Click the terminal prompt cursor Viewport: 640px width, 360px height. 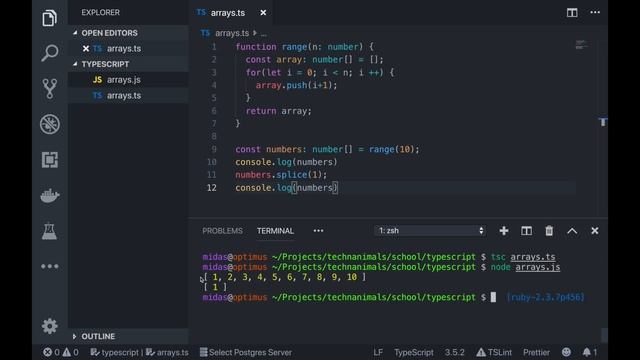pyautogui.click(x=493, y=297)
